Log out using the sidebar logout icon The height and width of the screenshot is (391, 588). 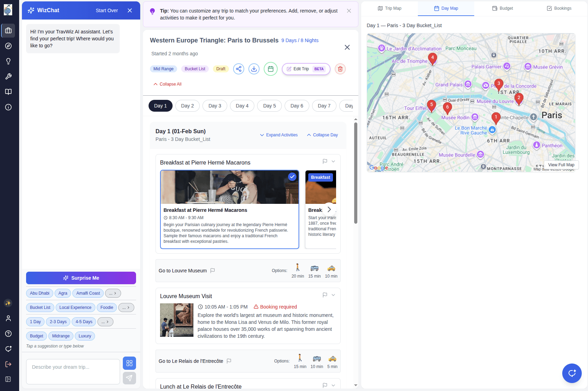click(8, 364)
